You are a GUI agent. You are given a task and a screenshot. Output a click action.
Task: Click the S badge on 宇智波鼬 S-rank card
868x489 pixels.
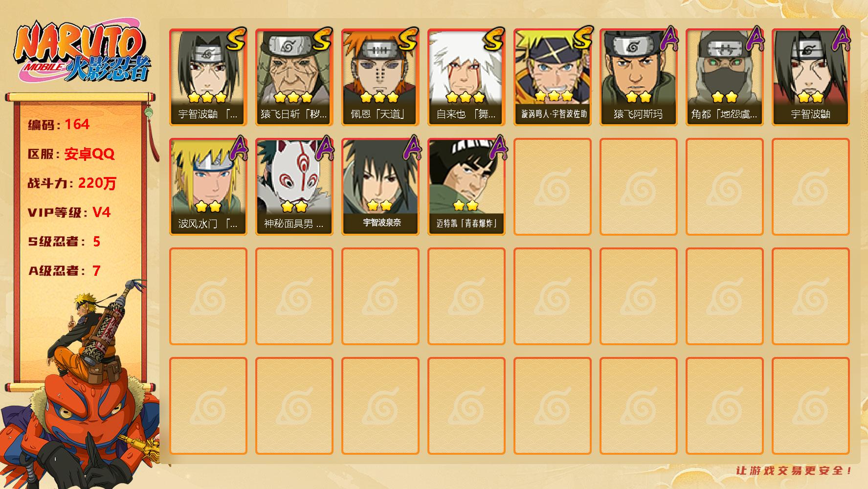pyautogui.click(x=236, y=40)
